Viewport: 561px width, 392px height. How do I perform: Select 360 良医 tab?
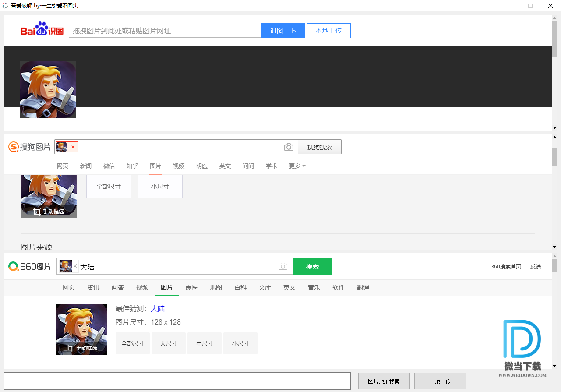[191, 287]
